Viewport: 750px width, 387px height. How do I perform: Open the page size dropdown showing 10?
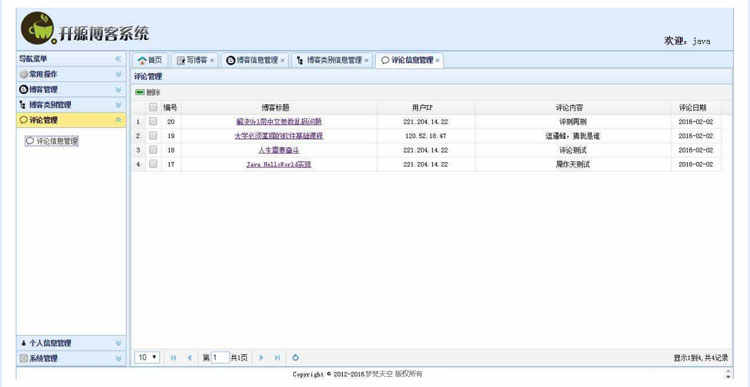pyautogui.click(x=147, y=357)
